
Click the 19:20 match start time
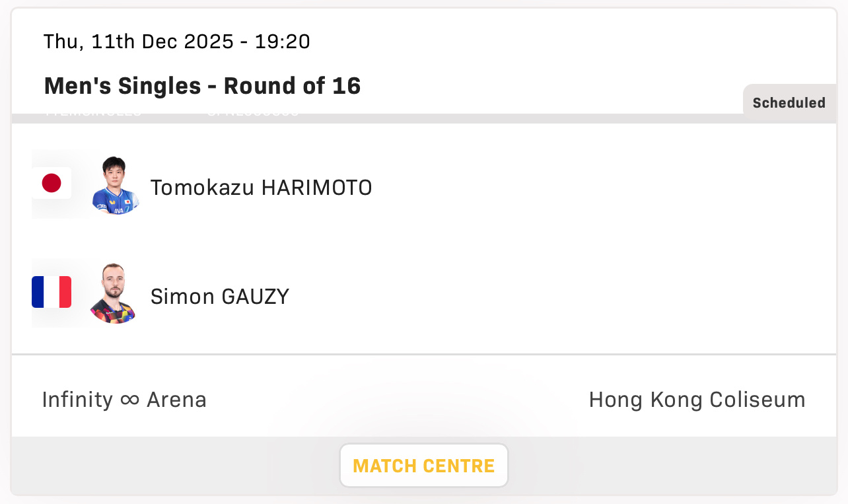pos(283,42)
